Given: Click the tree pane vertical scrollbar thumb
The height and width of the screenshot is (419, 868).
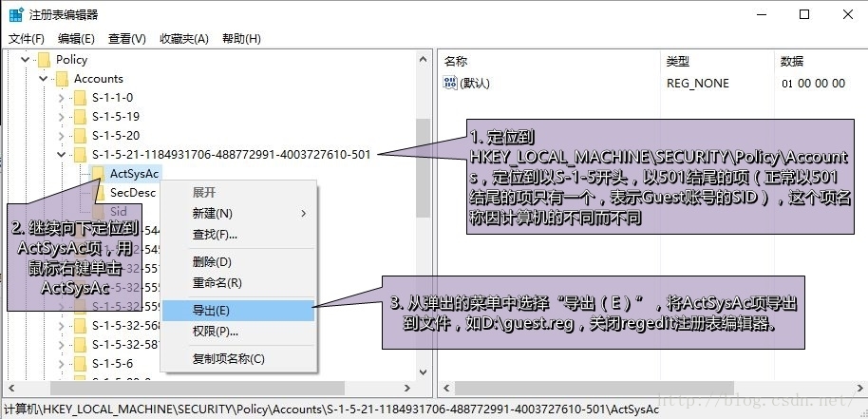Looking at the screenshot, I should [x=424, y=168].
